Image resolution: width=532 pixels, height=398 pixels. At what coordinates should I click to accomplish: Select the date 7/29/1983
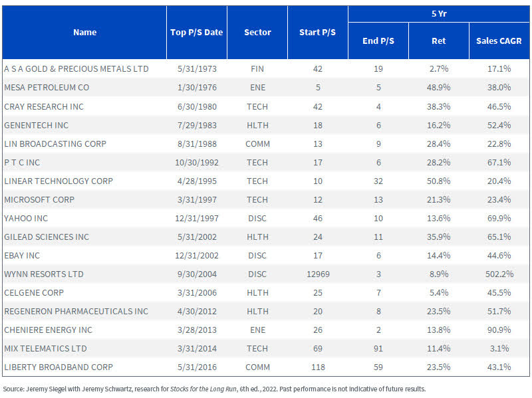point(197,126)
